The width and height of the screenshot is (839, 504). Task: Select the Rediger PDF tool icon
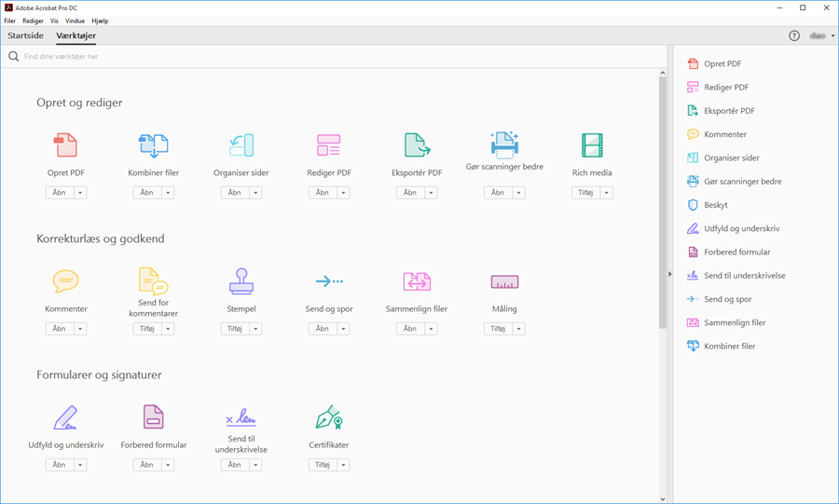[328, 144]
